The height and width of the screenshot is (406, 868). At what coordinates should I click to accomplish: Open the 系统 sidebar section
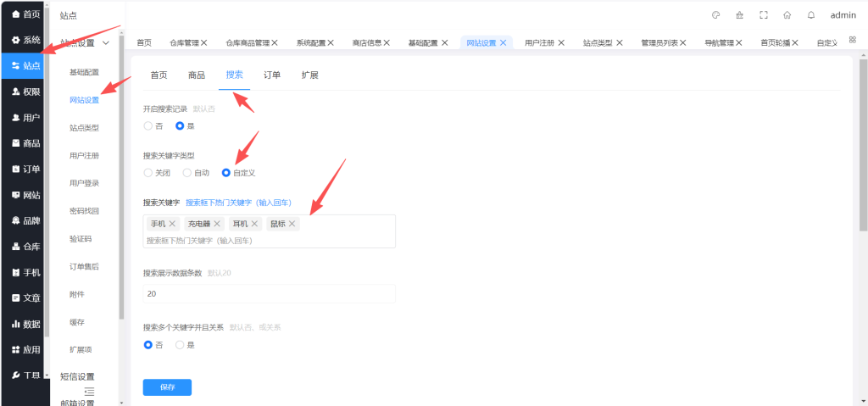coord(25,40)
